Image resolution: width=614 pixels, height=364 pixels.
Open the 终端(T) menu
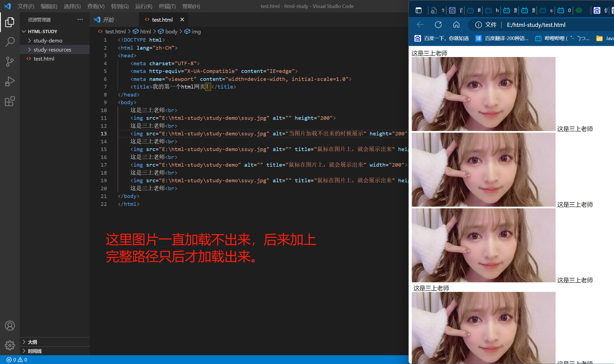pos(167,6)
